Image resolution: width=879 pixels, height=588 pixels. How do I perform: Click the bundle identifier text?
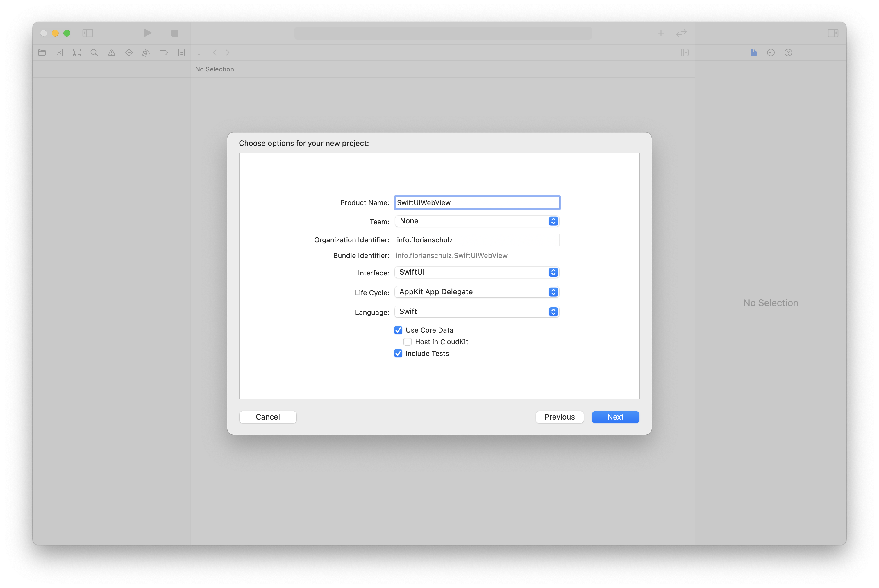click(x=451, y=255)
